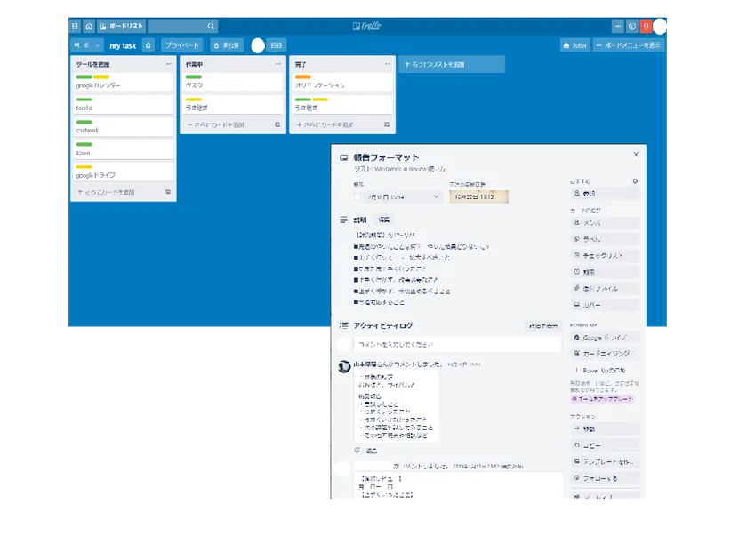
Task: Click the 報告フォーマット card title
Action: 386,157
